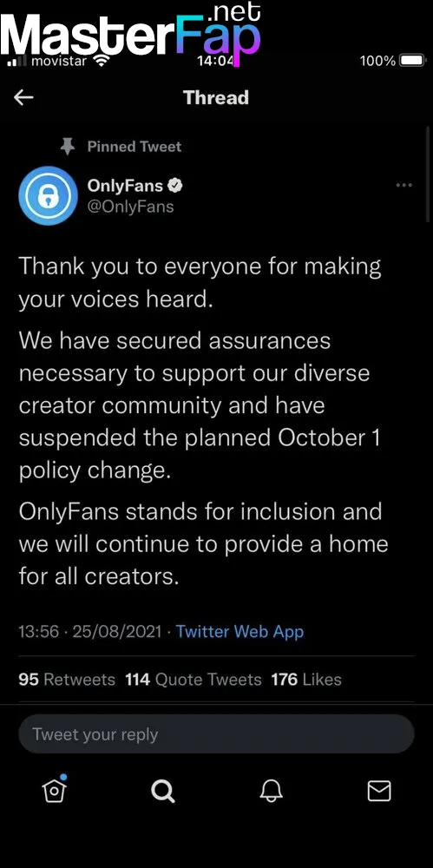Open the Twitter Web App link
The width and height of the screenshot is (433, 868).
[239, 632]
